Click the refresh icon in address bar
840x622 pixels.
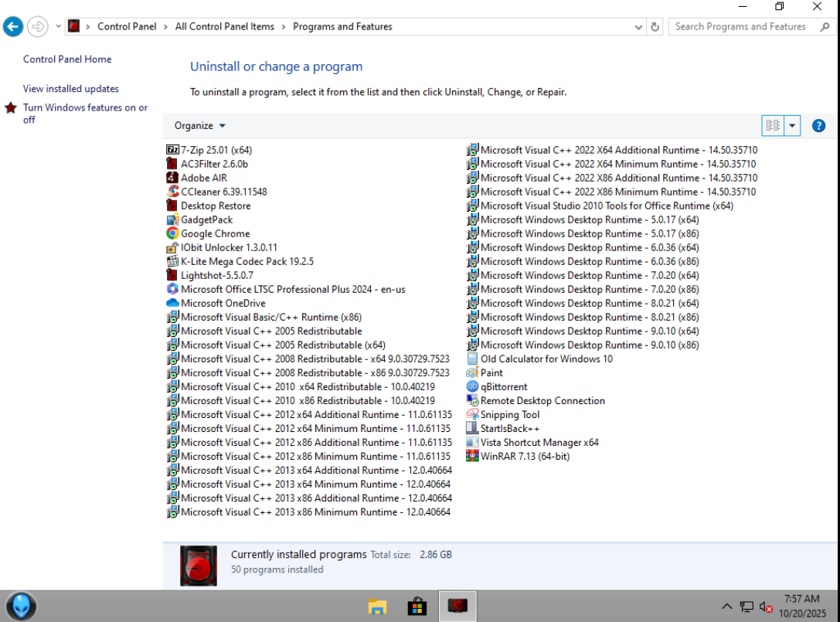pos(655,27)
